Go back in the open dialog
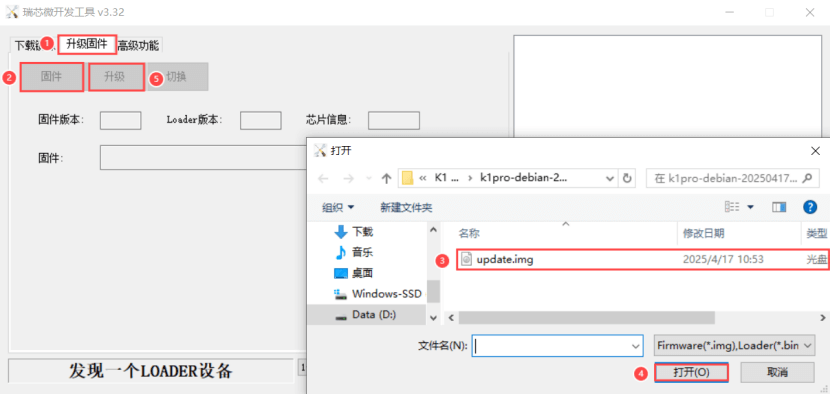The image size is (830, 394). point(323,178)
